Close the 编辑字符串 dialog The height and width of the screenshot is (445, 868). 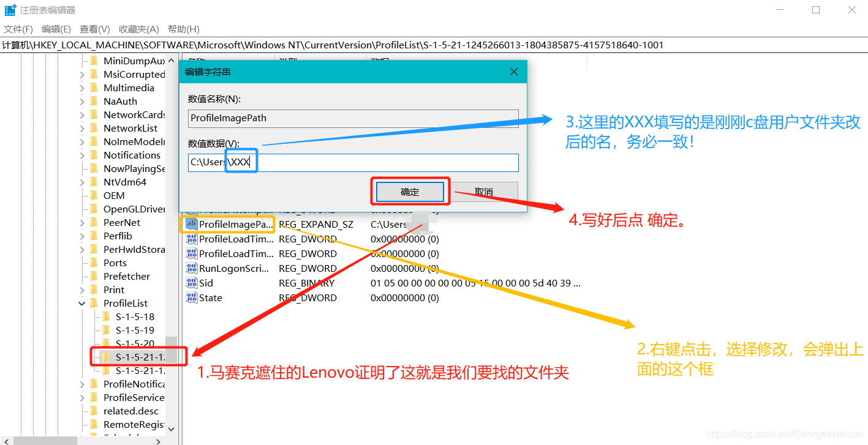tap(514, 72)
